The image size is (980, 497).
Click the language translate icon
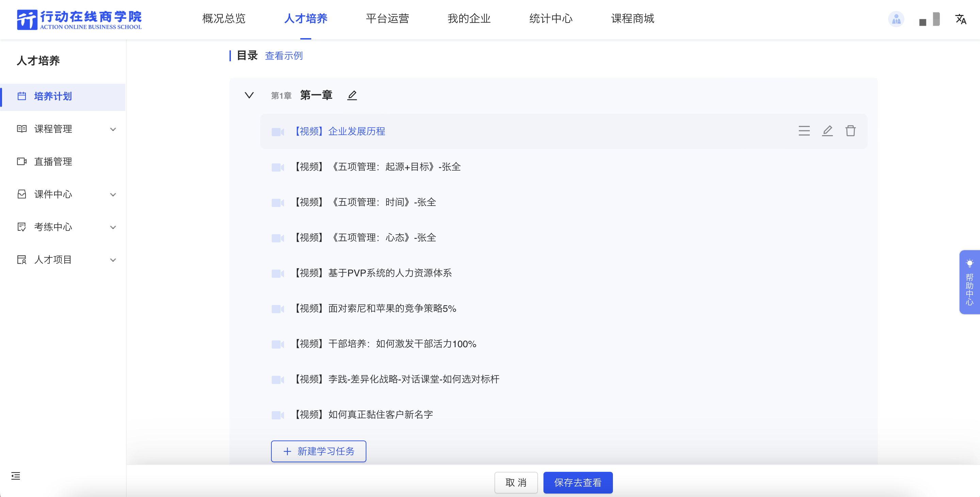(x=961, y=19)
